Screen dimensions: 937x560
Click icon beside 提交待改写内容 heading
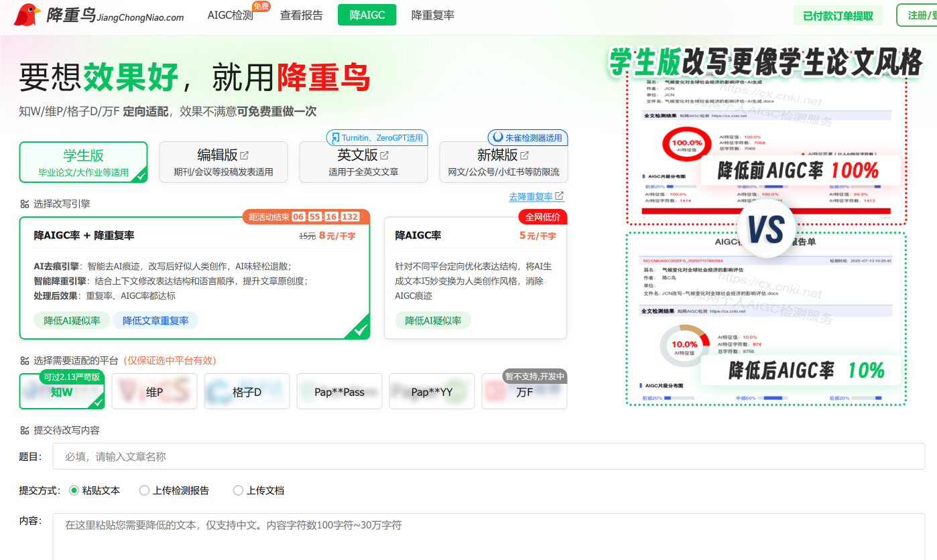pyautogui.click(x=25, y=430)
